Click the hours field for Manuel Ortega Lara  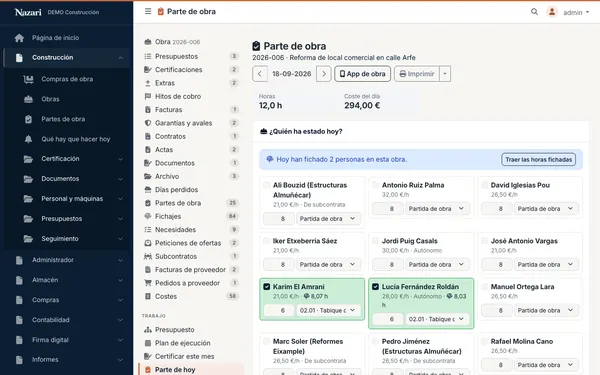(497, 311)
